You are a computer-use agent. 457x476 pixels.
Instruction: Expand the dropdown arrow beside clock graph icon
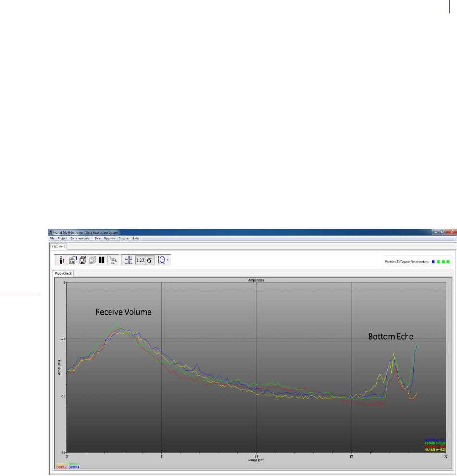(x=168, y=260)
